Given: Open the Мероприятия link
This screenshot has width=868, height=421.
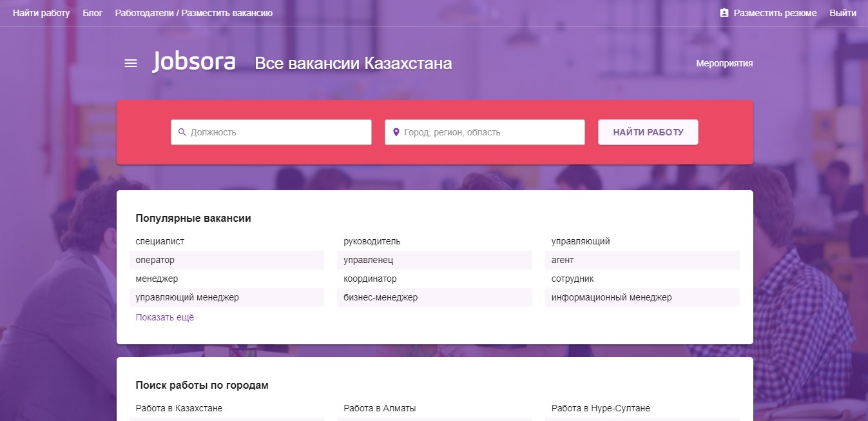Looking at the screenshot, I should pos(724,63).
